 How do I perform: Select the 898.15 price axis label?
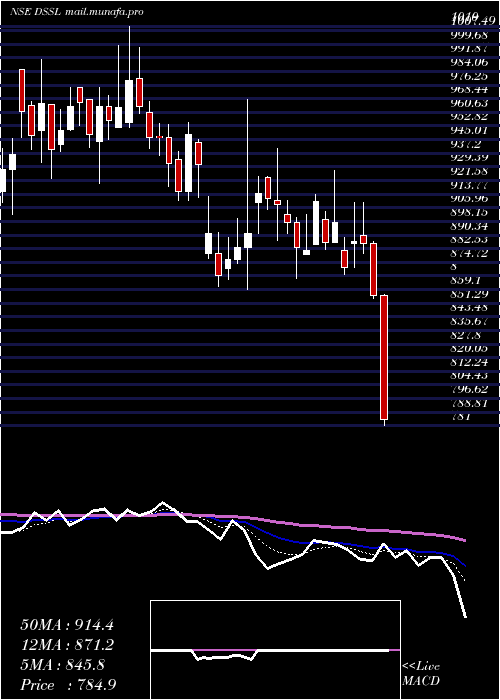coord(470,212)
